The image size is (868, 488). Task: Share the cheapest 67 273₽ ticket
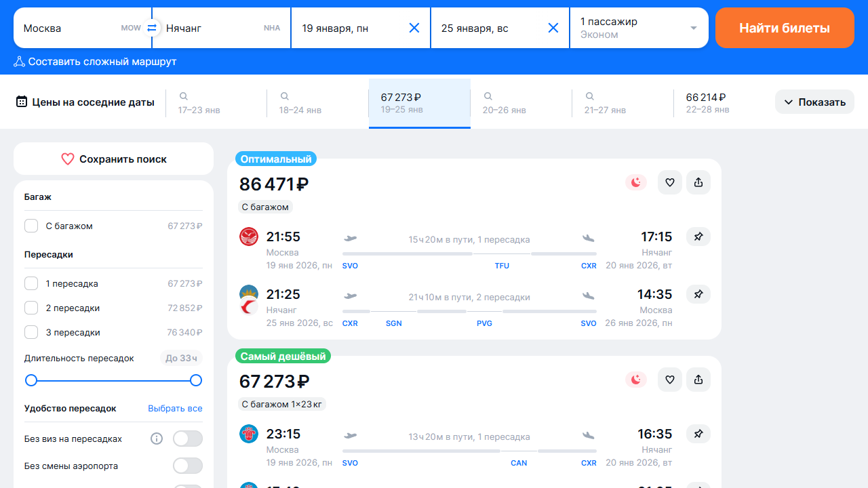pyautogui.click(x=698, y=380)
